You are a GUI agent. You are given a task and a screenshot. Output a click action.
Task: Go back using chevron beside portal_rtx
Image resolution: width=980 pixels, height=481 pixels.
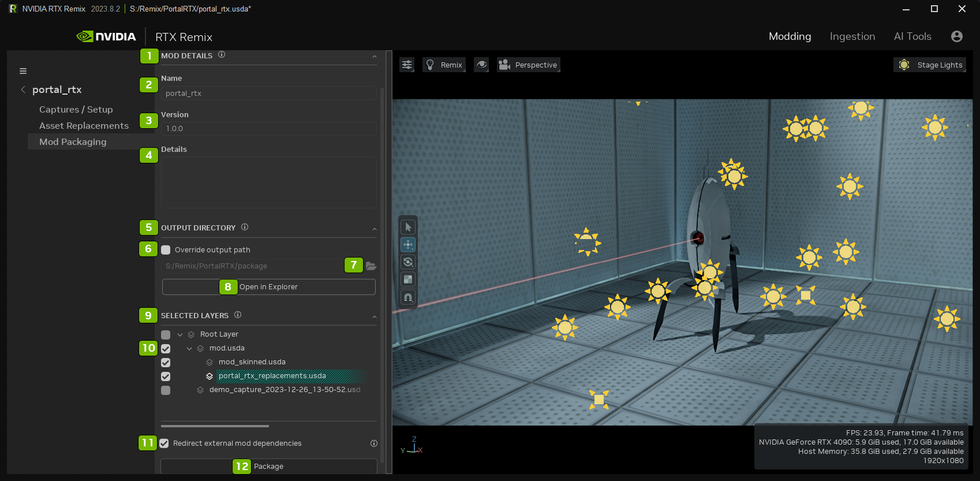coord(23,90)
